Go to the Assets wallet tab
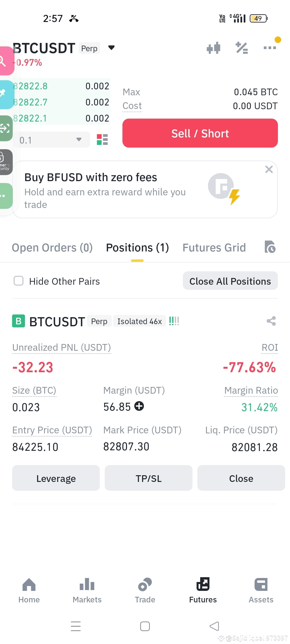 pos(261,590)
